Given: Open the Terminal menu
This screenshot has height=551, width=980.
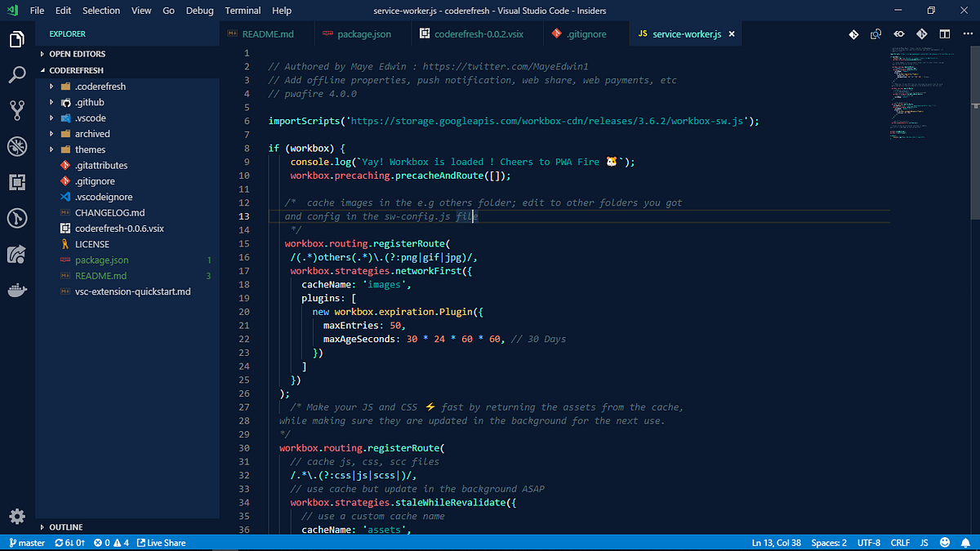Looking at the screenshot, I should click(x=243, y=11).
